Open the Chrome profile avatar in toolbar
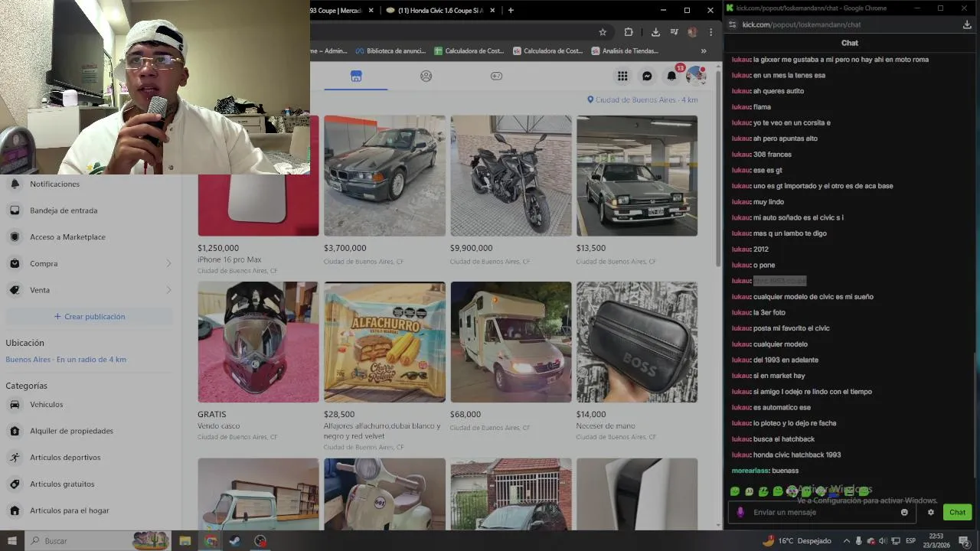Viewport: 980px width, 551px height. click(x=693, y=32)
